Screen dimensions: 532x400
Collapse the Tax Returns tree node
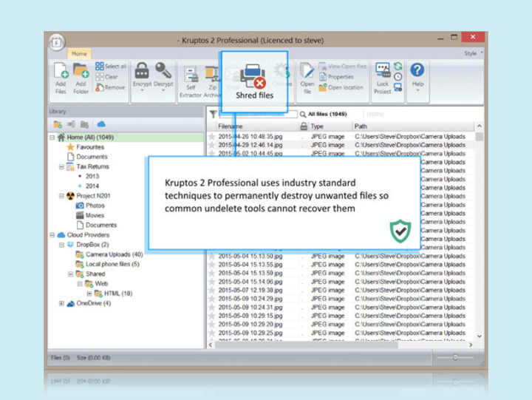pos(61,167)
